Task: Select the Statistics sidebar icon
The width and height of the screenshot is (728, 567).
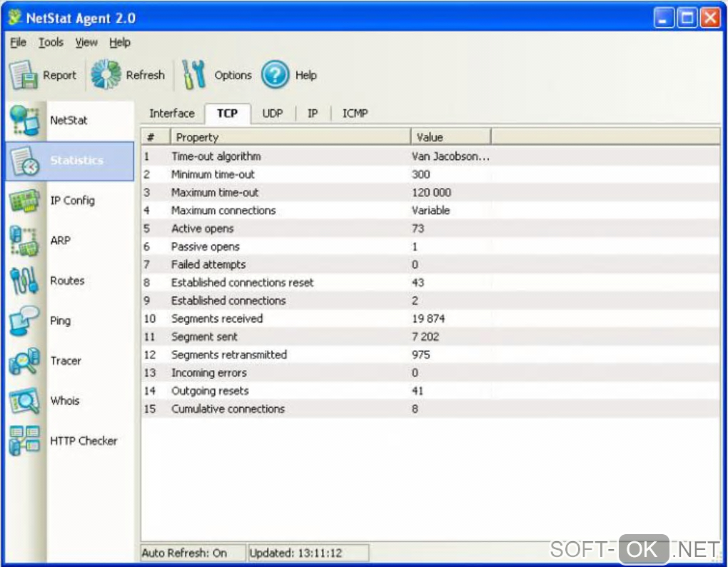Action: pyautogui.click(x=24, y=161)
